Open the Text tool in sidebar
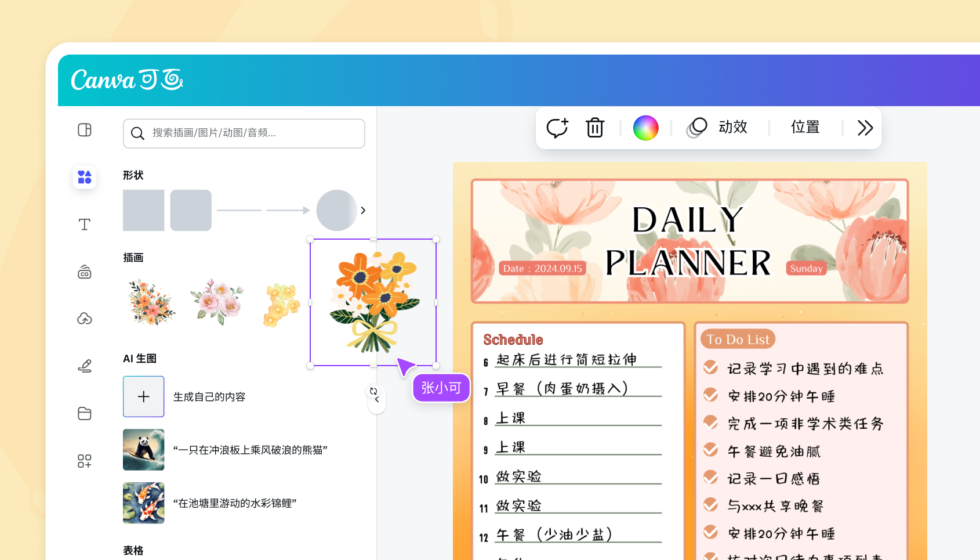 (x=85, y=225)
